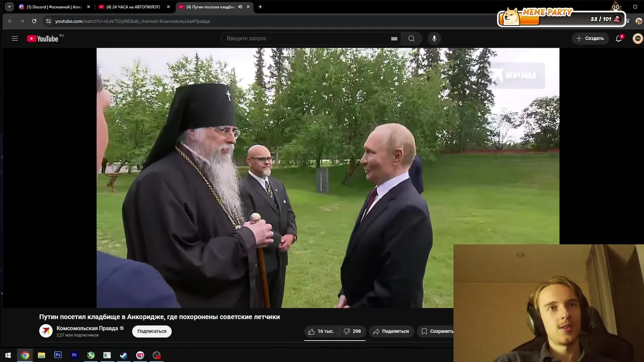Close the Discord browser tab
Viewport: 644px width, 362px height.
click(x=89, y=7)
